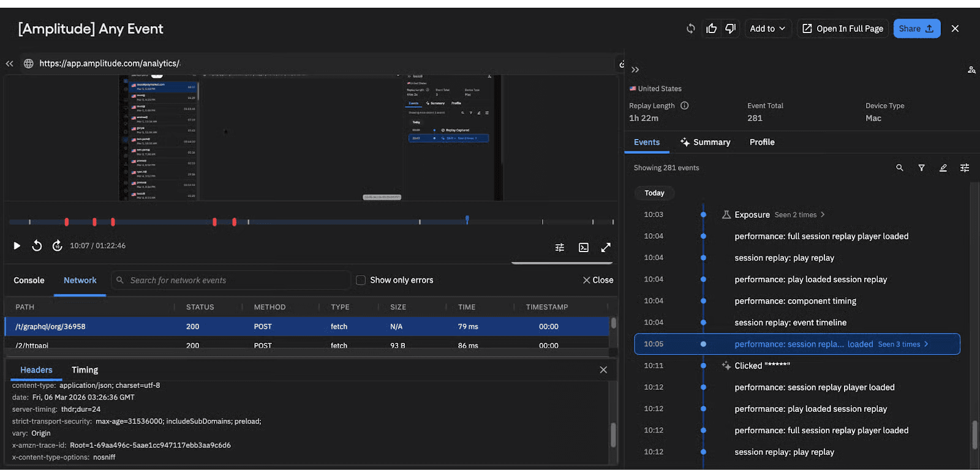Viewport: 980px width, 470px height.
Task: Switch to the Timing tab
Action: 85,370
